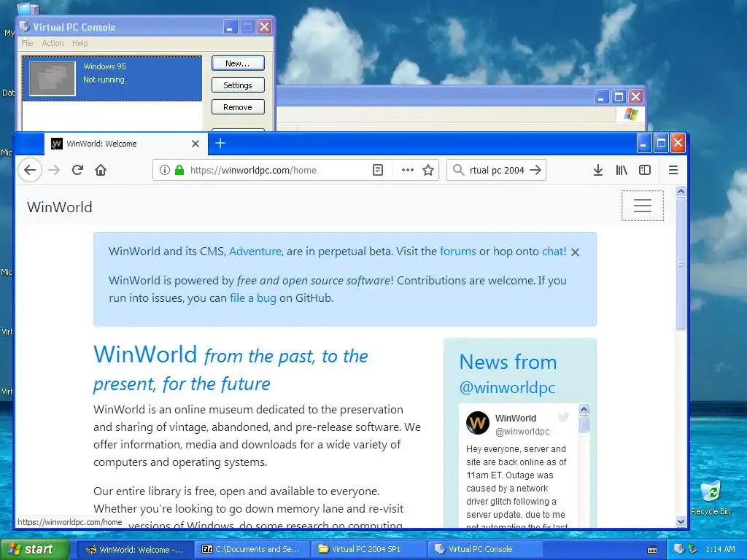
Task: Expand WinWorld site navigation toggle
Action: [642, 206]
